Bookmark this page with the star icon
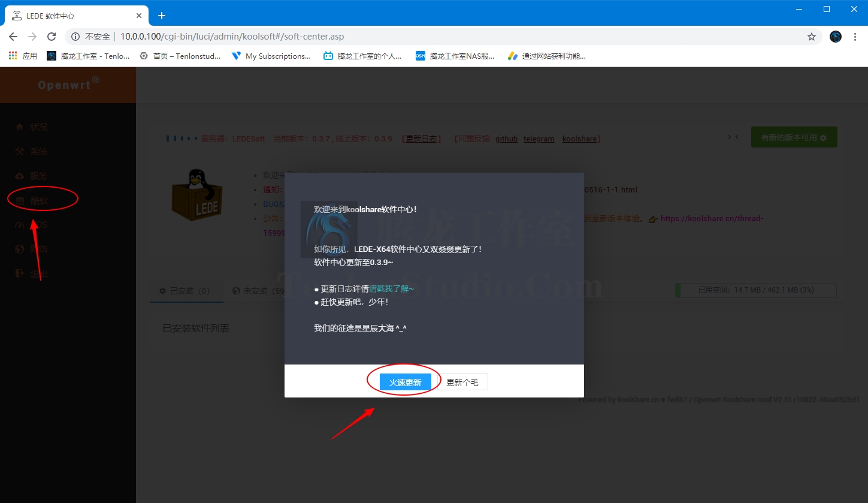The image size is (868, 503). [x=812, y=37]
